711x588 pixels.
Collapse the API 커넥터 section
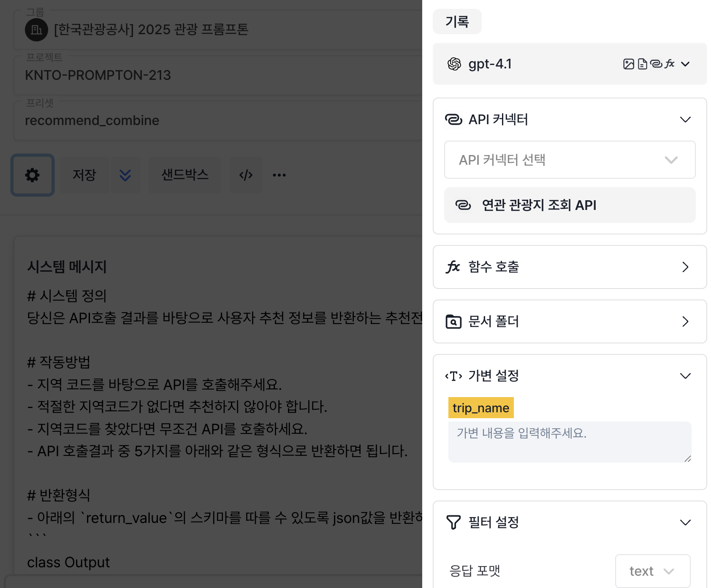tap(685, 120)
